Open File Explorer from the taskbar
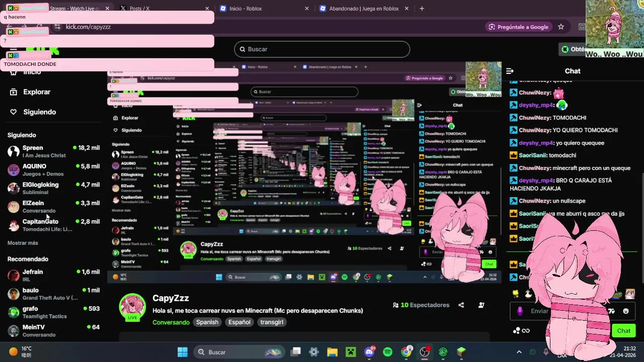 (332, 352)
